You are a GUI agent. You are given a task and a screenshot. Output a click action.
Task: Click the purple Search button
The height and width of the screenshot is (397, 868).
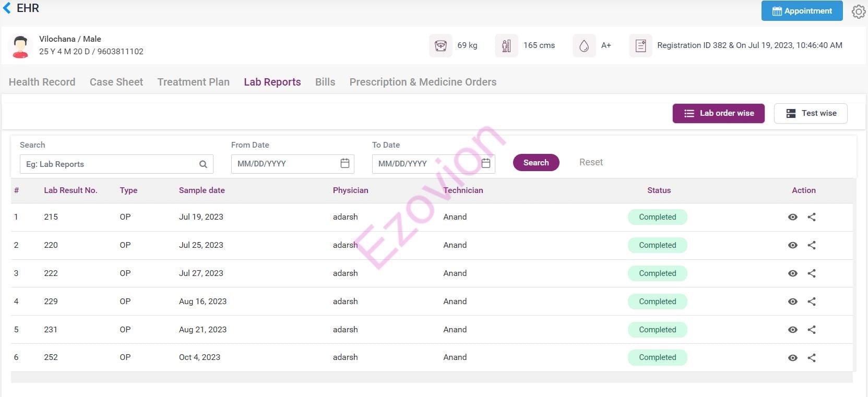pos(536,163)
